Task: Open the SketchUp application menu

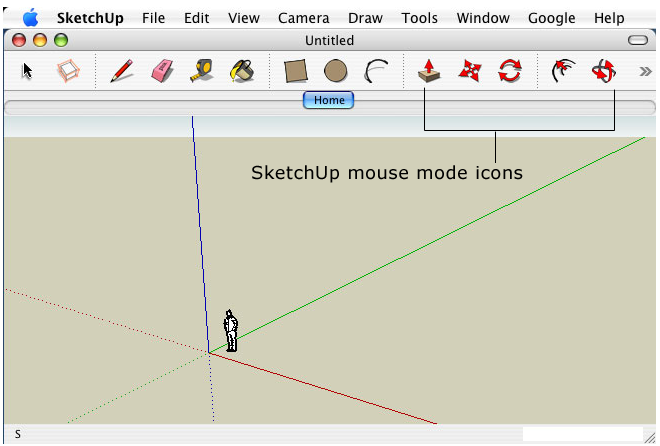Action: point(90,18)
